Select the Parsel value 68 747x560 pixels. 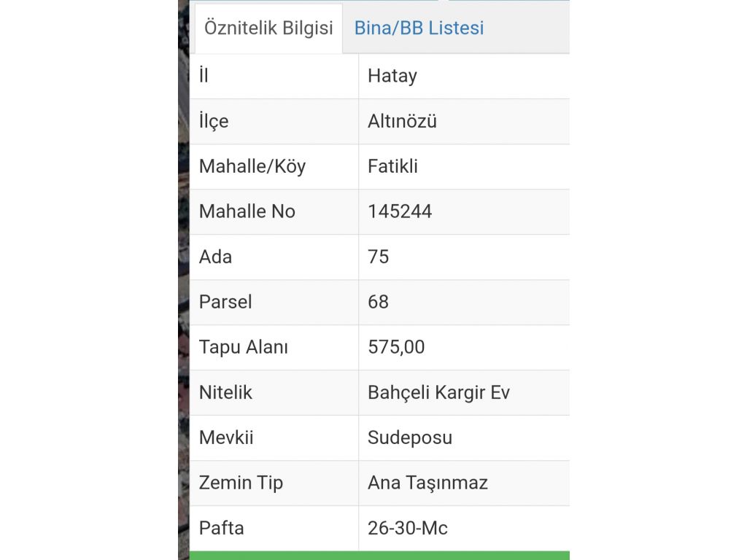[x=379, y=302]
